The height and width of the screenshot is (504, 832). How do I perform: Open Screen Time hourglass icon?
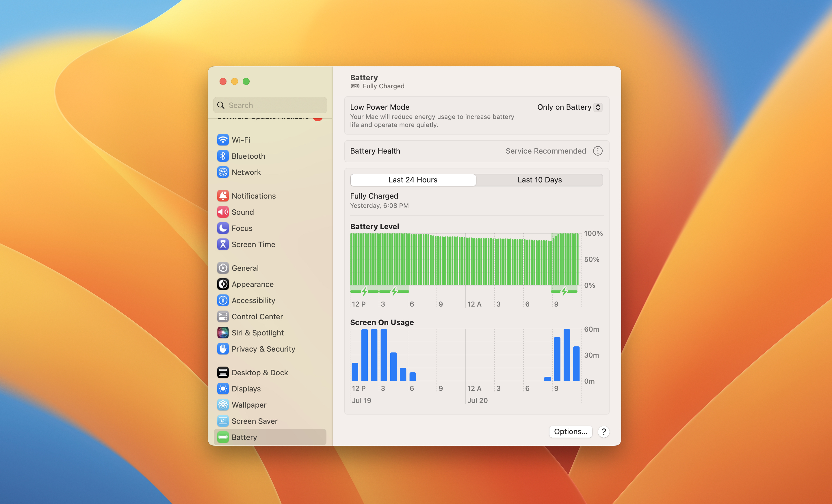coord(223,244)
